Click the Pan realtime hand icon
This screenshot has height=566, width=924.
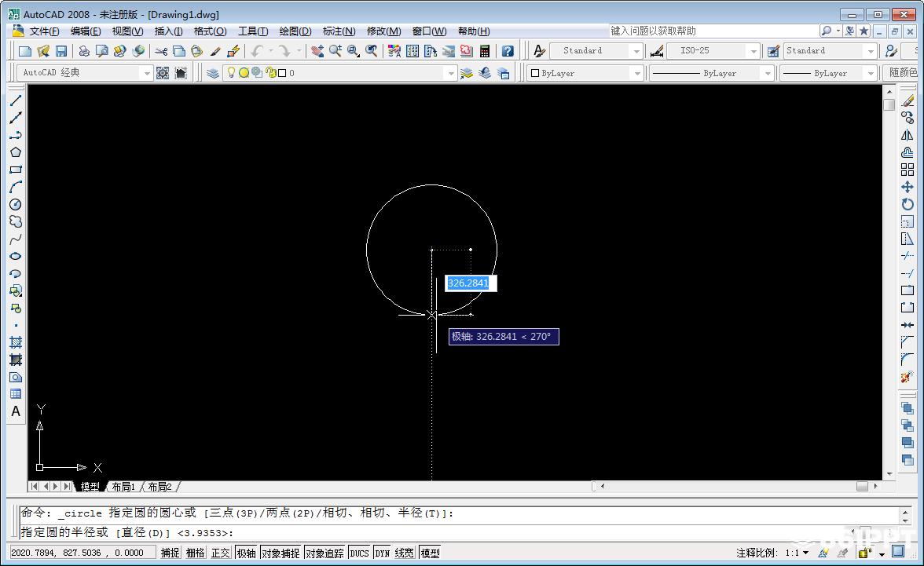[x=317, y=51]
